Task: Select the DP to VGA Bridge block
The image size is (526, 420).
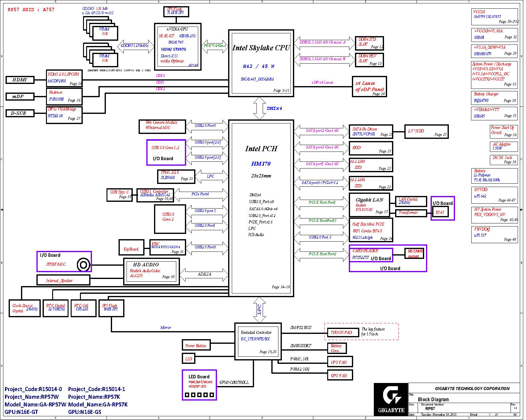Action: point(64,115)
